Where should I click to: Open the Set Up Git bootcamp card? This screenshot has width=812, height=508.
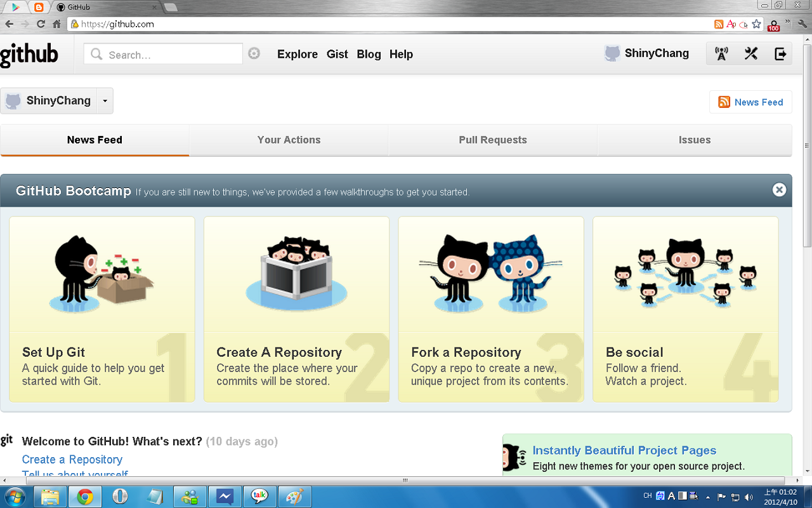(102, 309)
